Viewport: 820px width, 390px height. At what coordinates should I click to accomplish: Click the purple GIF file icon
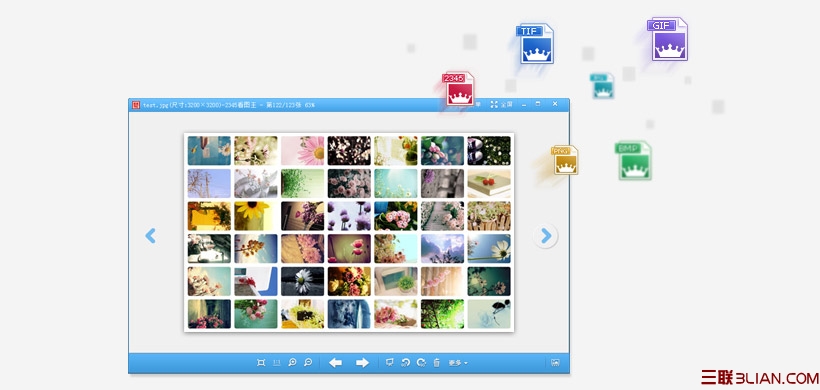coord(667,39)
